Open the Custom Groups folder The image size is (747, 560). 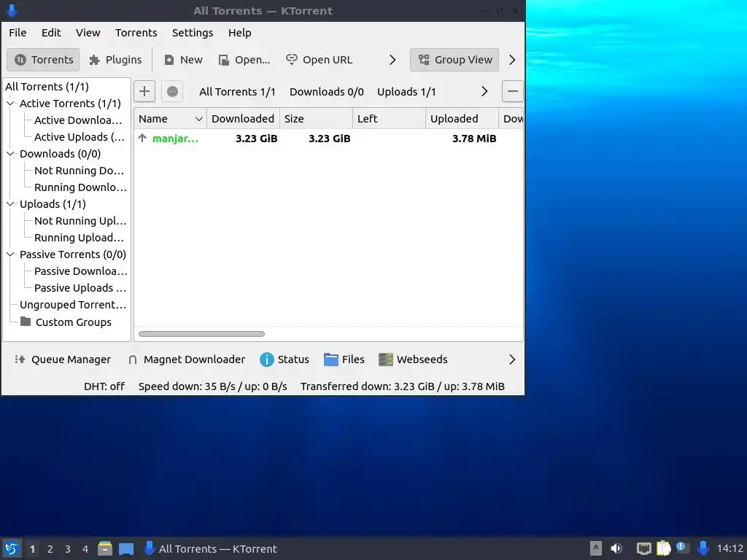[66, 322]
